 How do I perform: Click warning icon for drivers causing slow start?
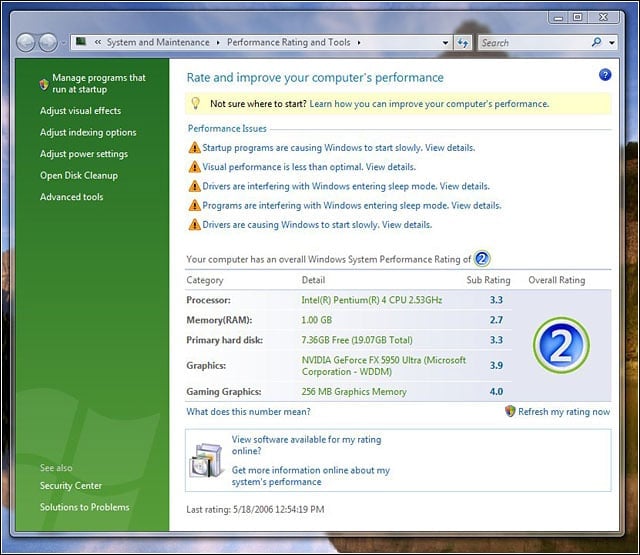click(194, 224)
